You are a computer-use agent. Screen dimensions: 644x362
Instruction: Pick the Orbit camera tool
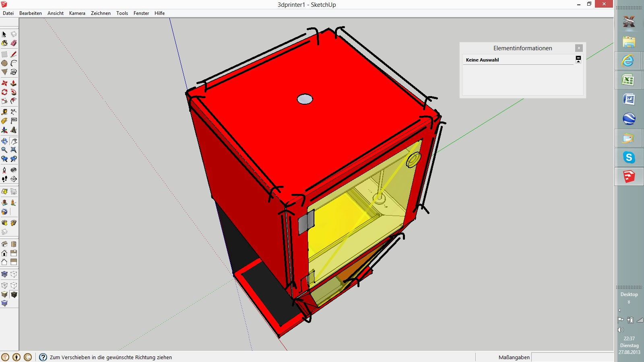pyautogui.click(x=4, y=141)
